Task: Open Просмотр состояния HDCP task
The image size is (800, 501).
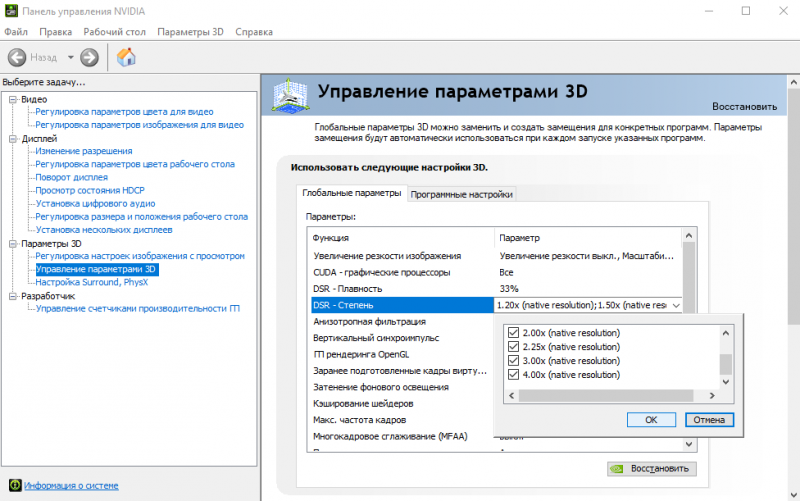Action: (90, 190)
